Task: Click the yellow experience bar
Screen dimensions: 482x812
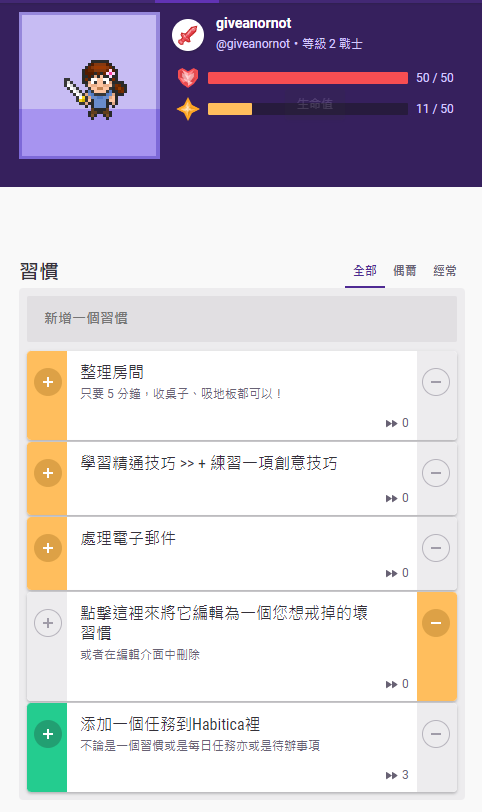Action: pyautogui.click(x=308, y=109)
